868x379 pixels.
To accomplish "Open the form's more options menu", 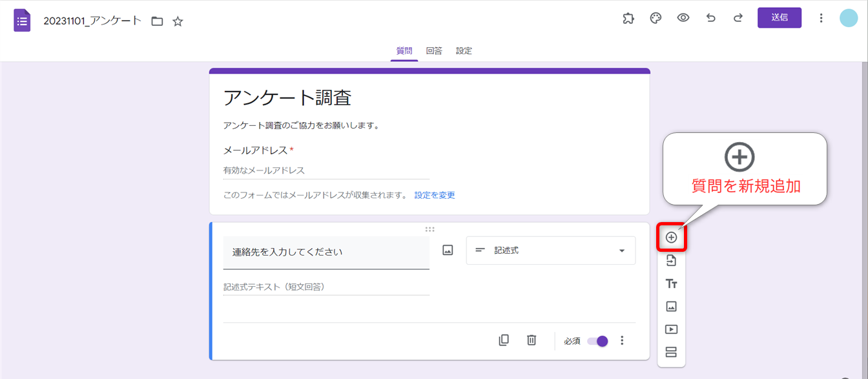I will (821, 18).
